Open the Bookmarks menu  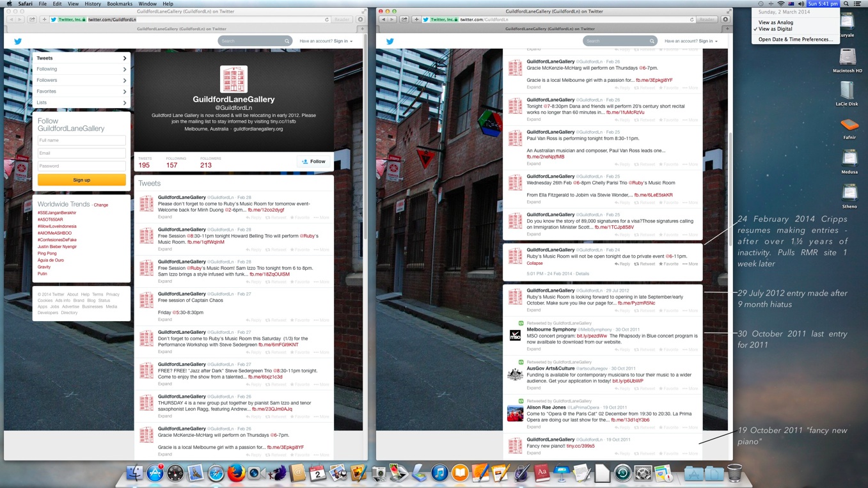[120, 4]
